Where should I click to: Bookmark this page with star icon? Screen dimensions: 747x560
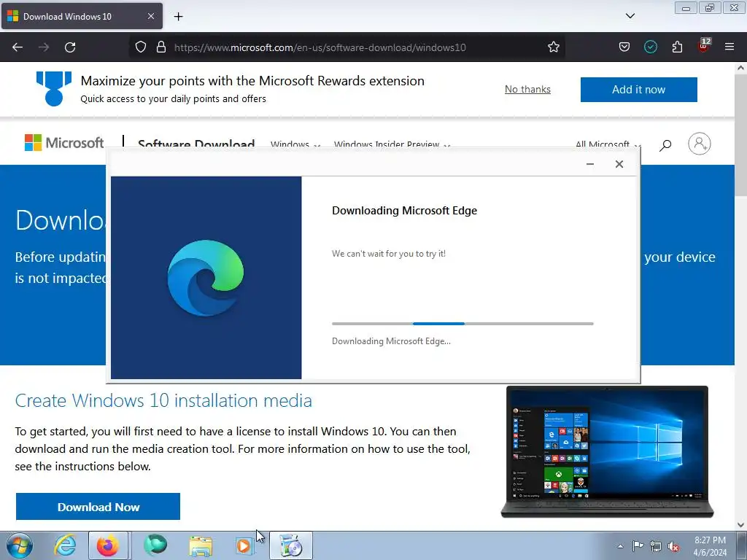point(553,47)
